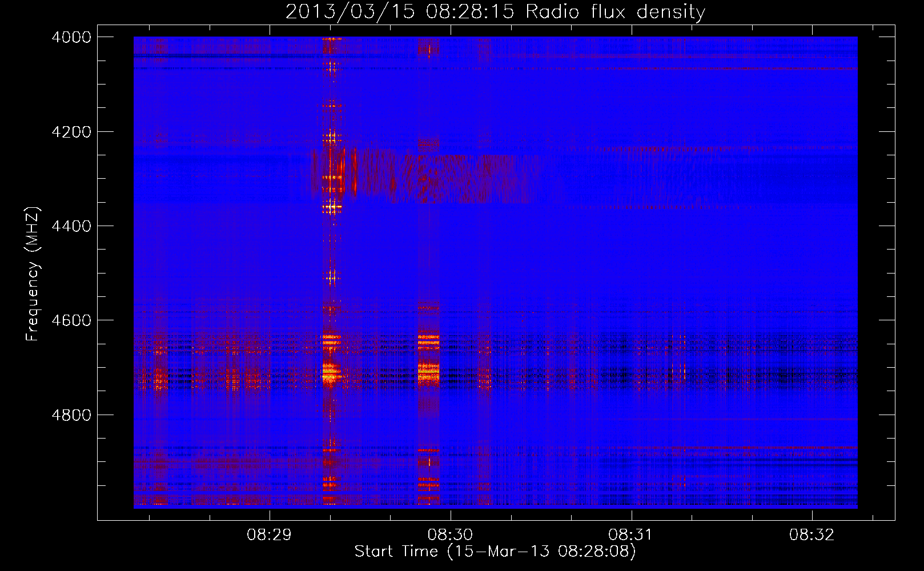924x571 pixels.
Task: Click the 08:31 time tick label
Action: pos(630,535)
